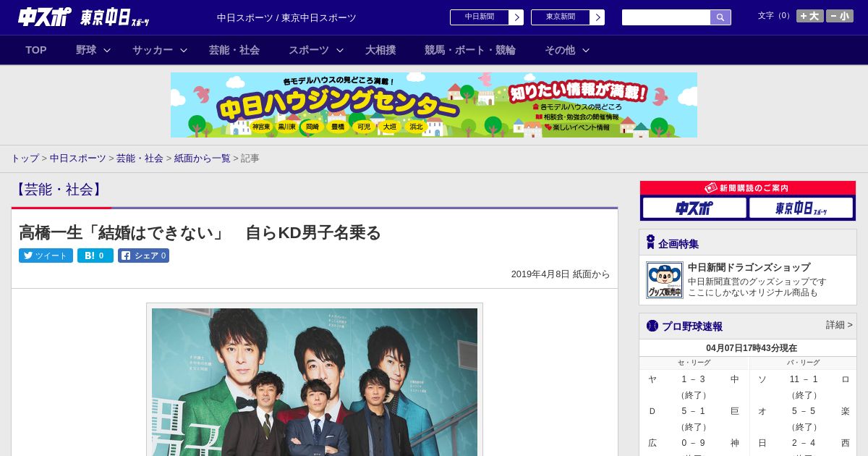Decrease text size with 小 button
Image resolution: width=868 pixels, height=456 pixels.
(x=840, y=16)
